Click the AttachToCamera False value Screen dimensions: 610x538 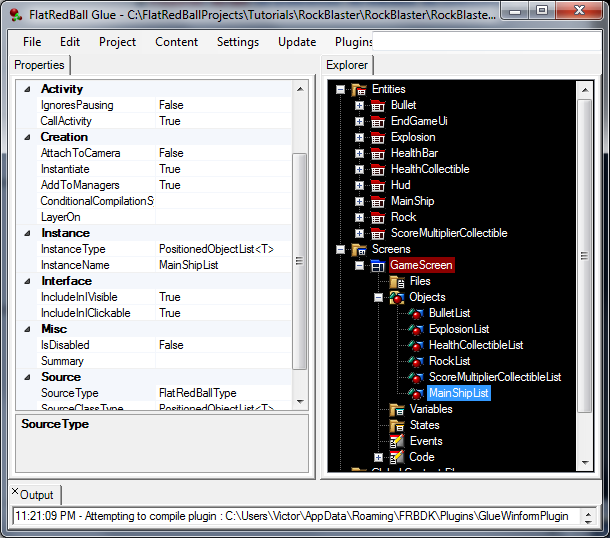(x=223, y=153)
